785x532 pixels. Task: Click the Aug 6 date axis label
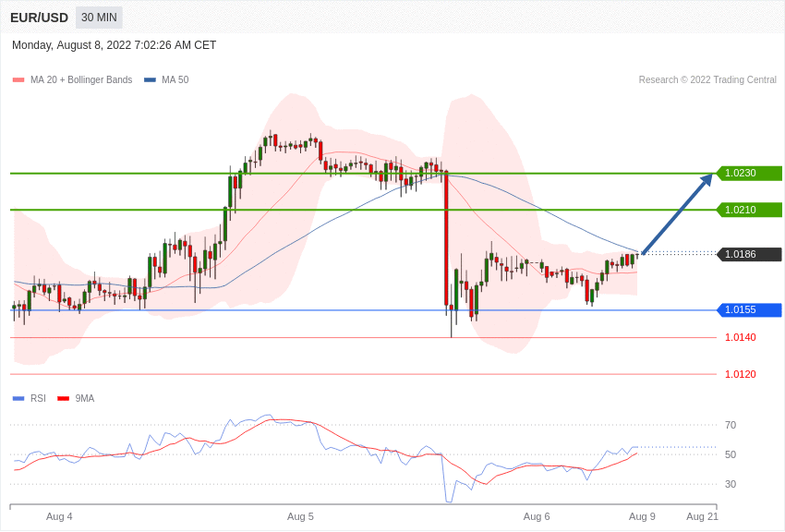tap(537, 517)
